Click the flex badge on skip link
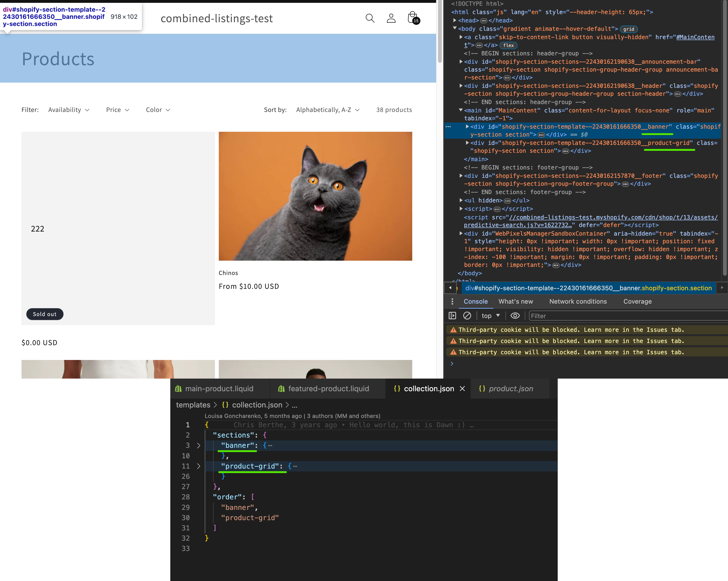The image size is (728, 581). (x=508, y=45)
